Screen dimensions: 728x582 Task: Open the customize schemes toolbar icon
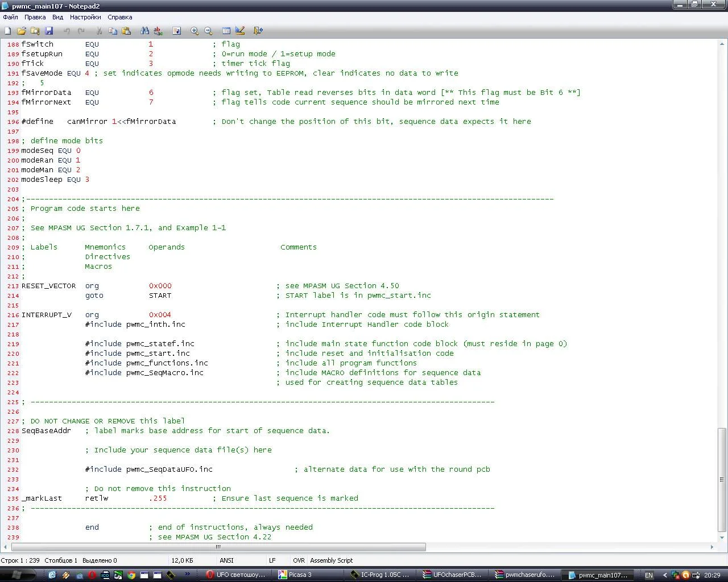[x=240, y=31]
